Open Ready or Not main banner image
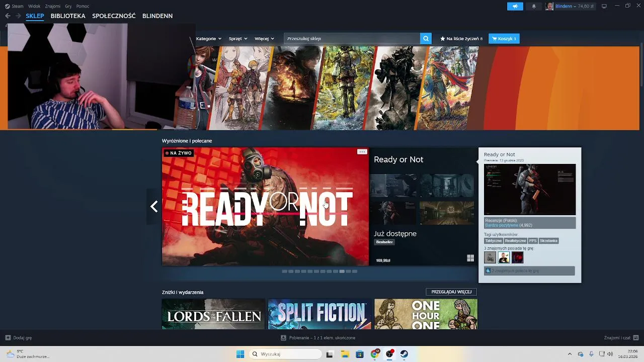 (x=265, y=207)
